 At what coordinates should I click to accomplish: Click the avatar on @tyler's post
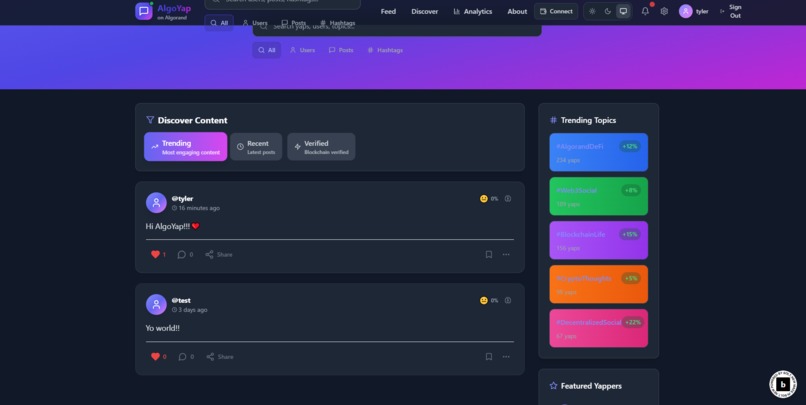coord(156,202)
